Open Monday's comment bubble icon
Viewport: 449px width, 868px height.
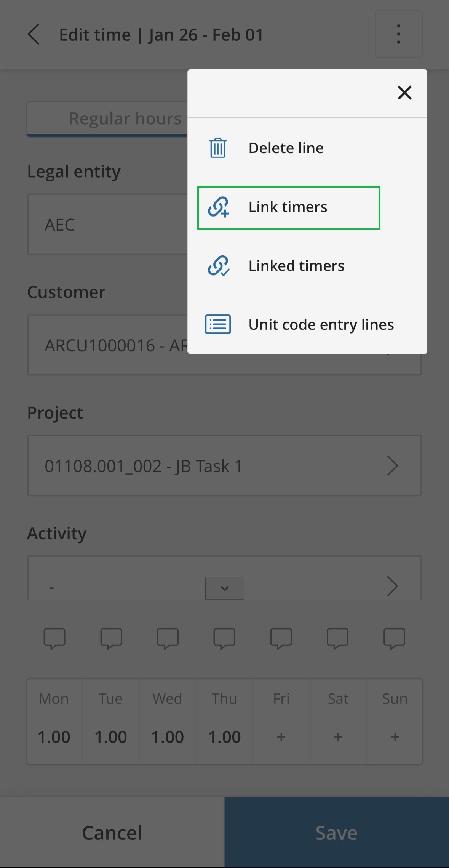54,638
